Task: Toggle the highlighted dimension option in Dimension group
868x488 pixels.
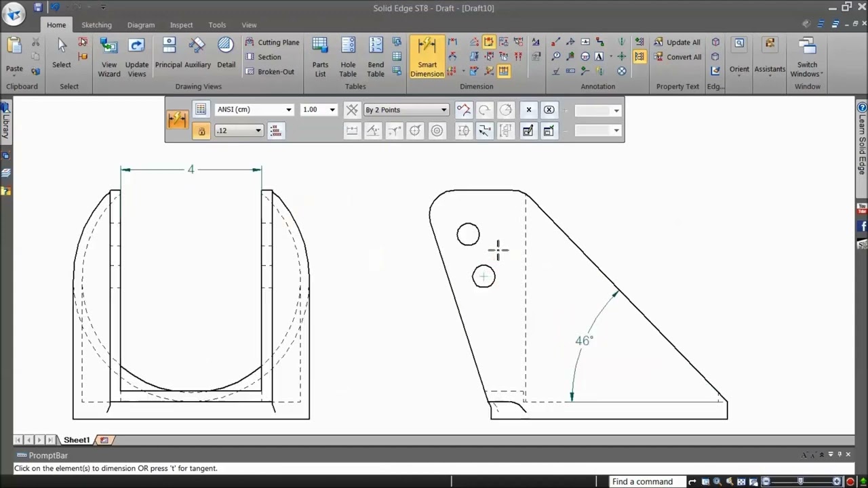Action: click(x=488, y=42)
